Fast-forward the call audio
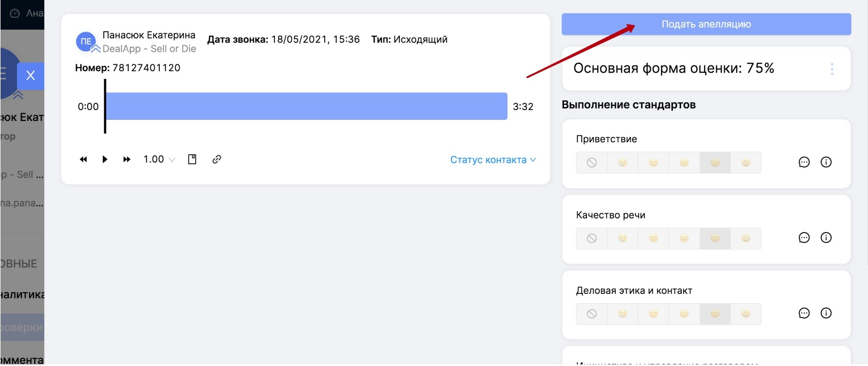Image resolution: width=868 pixels, height=366 pixels. coord(127,159)
